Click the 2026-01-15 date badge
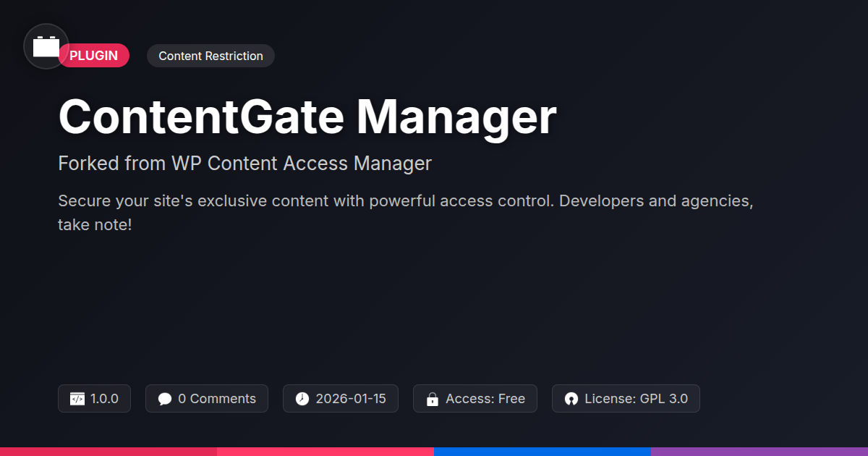The width and height of the screenshot is (868, 456). [x=341, y=399]
